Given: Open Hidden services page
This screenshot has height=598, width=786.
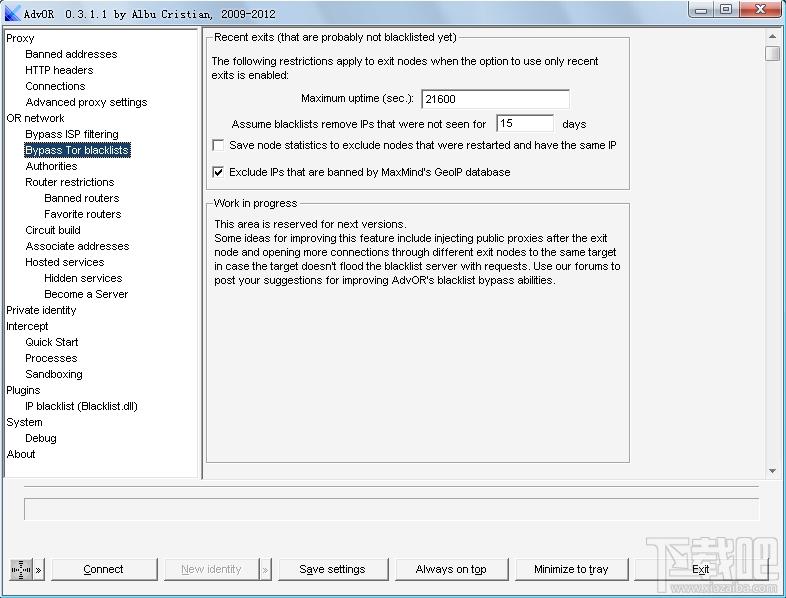Looking at the screenshot, I should point(83,279).
